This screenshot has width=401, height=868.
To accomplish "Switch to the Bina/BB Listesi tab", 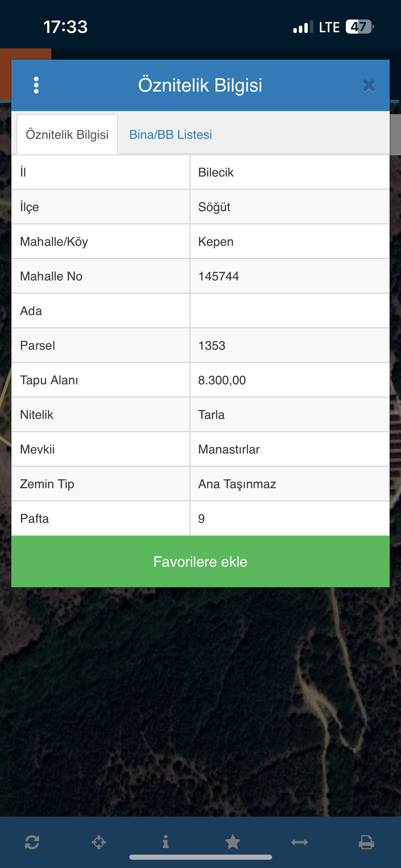I will (x=170, y=135).
